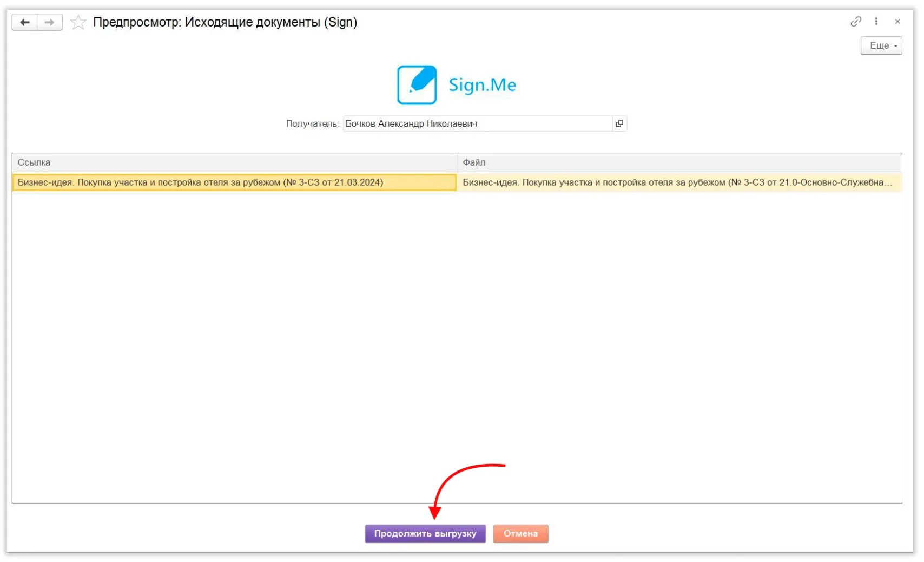Viewport: 924px width, 562px height.
Task: Click the Получатель field with Бочков Александр Николаевич
Action: (478, 124)
